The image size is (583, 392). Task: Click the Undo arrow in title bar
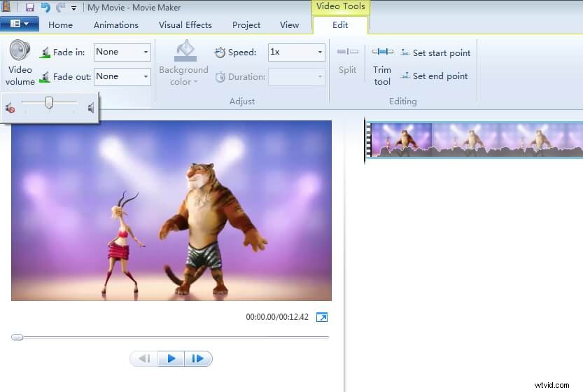45,8
